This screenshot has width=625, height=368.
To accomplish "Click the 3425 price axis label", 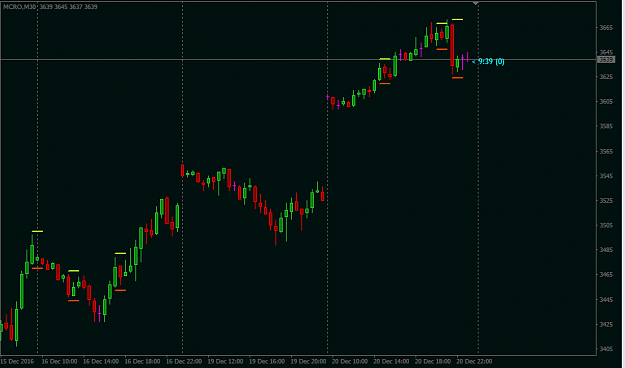I will pyautogui.click(x=606, y=325).
